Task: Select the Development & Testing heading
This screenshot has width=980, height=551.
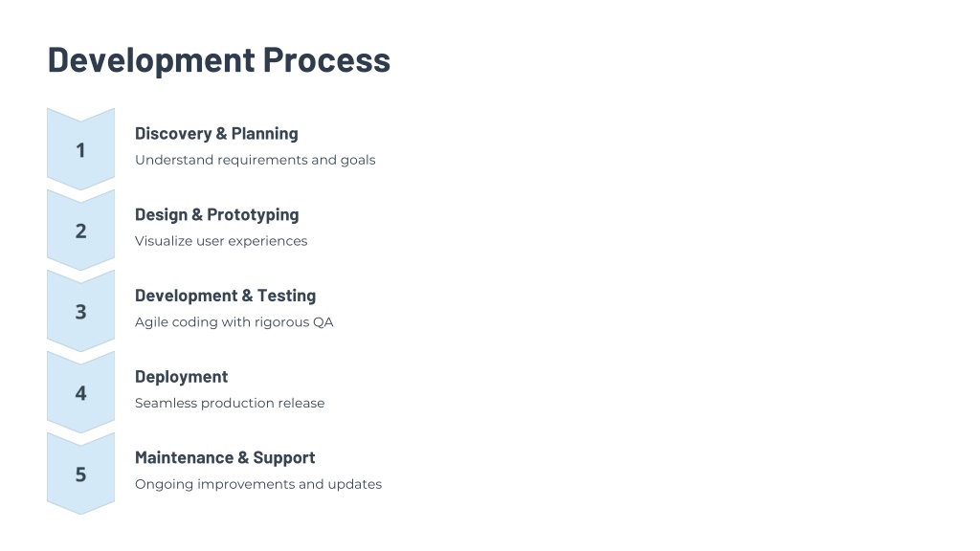Action: click(x=225, y=296)
